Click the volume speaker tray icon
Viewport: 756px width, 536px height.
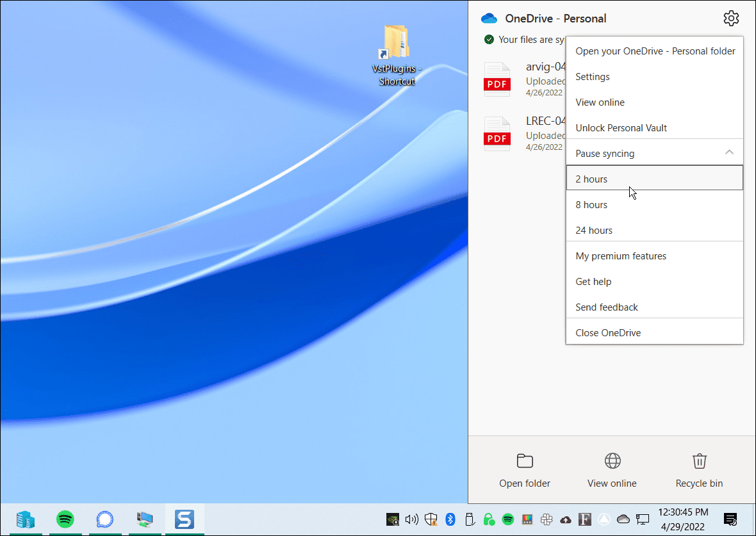412,519
